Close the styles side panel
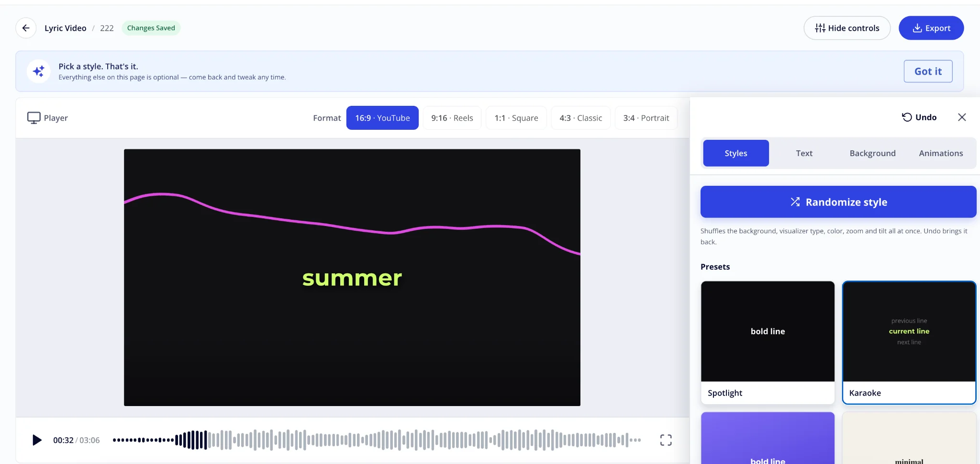 click(x=962, y=117)
